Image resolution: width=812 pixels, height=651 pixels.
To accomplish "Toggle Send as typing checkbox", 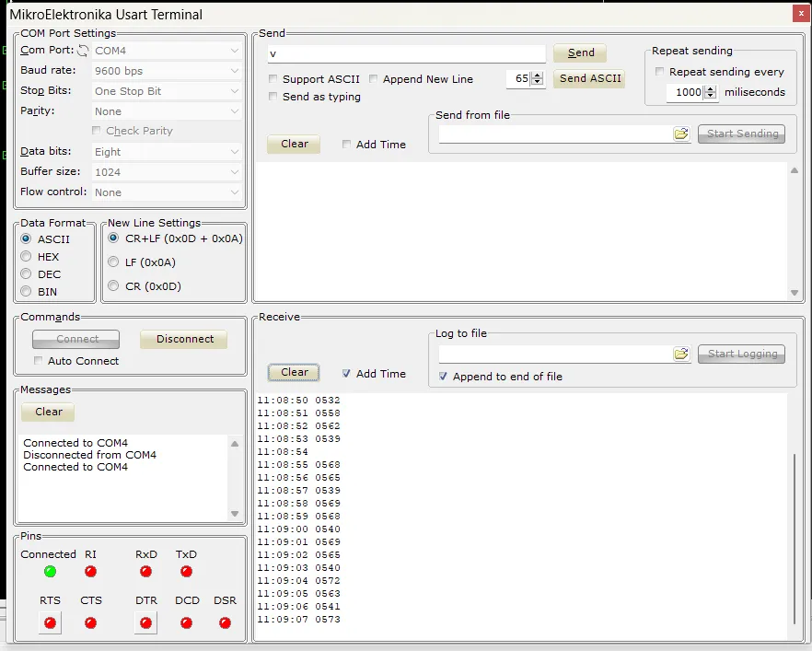I will pos(273,97).
